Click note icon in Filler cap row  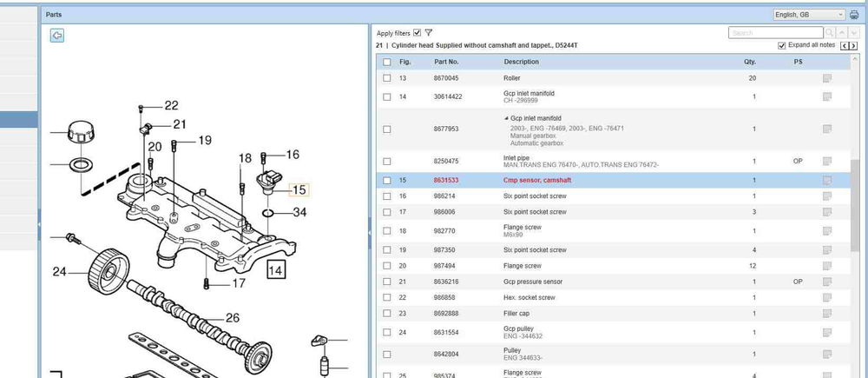coord(827,313)
